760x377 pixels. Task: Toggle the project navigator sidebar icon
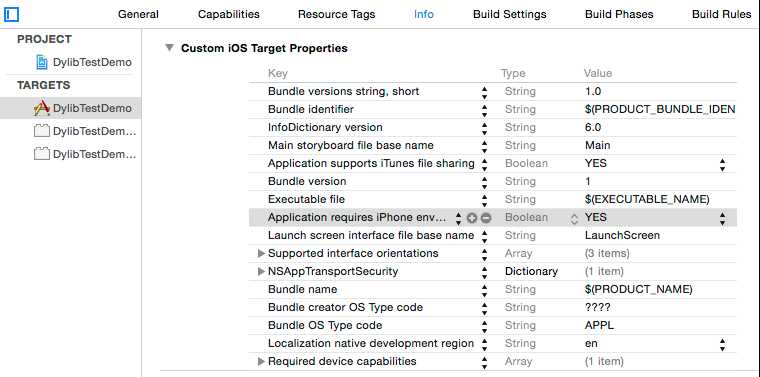click(10, 15)
